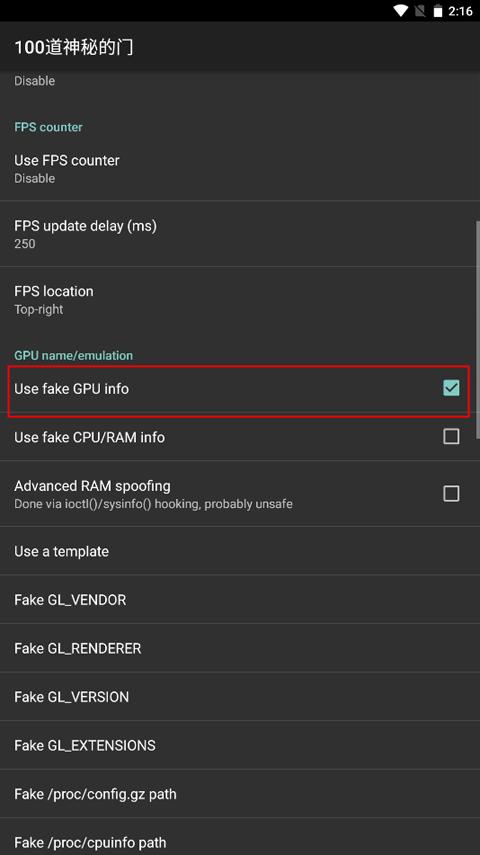Enable the Use fake CPU/RAM info checkbox
Image resolution: width=480 pixels, height=855 pixels.
[x=451, y=436]
